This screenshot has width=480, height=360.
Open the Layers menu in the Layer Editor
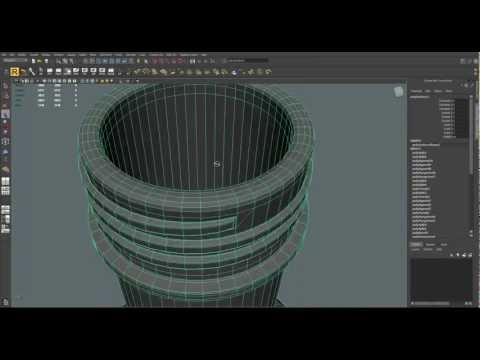pyautogui.click(x=416, y=249)
